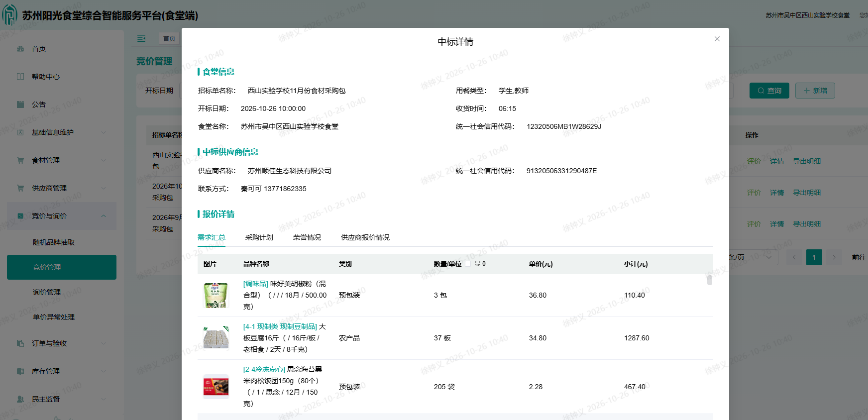Switch to the 荣誉情况 tab

(x=307, y=237)
